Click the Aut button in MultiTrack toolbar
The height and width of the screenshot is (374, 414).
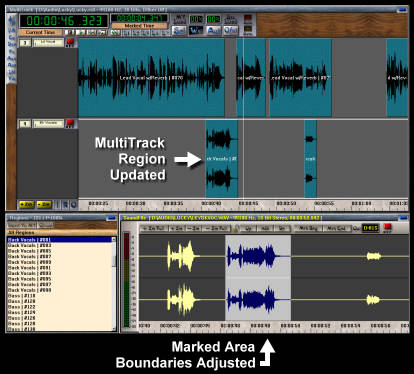pyautogui.click(x=213, y=31)
